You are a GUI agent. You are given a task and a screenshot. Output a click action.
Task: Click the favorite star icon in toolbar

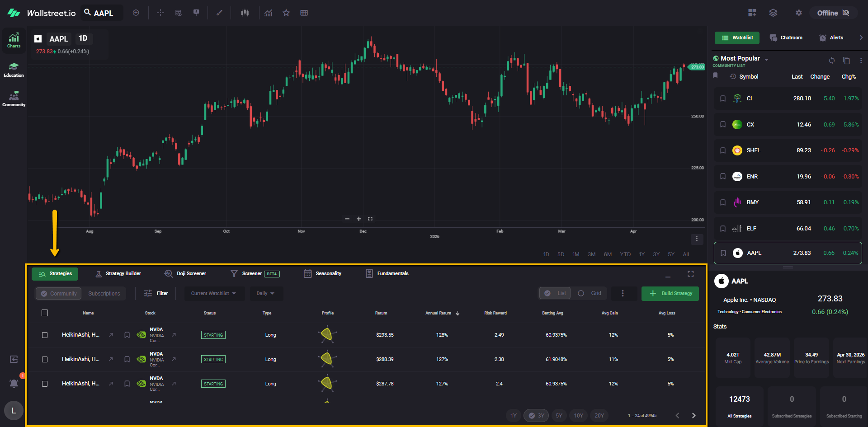point(286,13)
